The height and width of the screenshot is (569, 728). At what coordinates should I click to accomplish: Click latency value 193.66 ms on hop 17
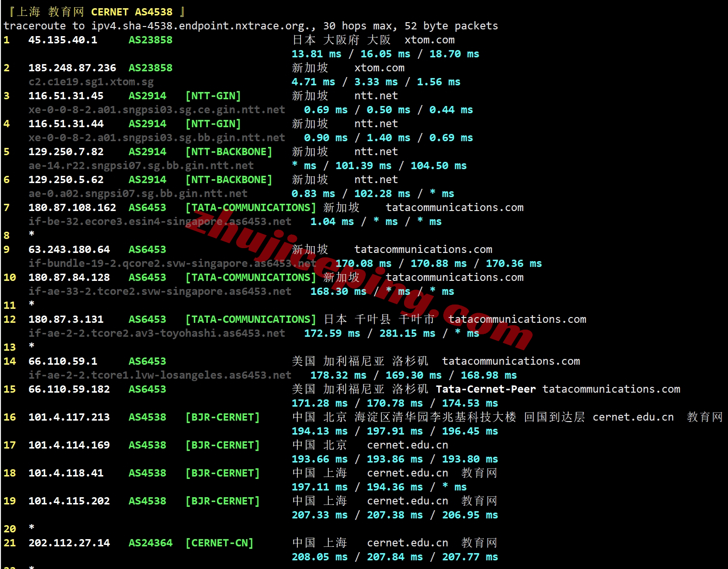click(320, 459)
